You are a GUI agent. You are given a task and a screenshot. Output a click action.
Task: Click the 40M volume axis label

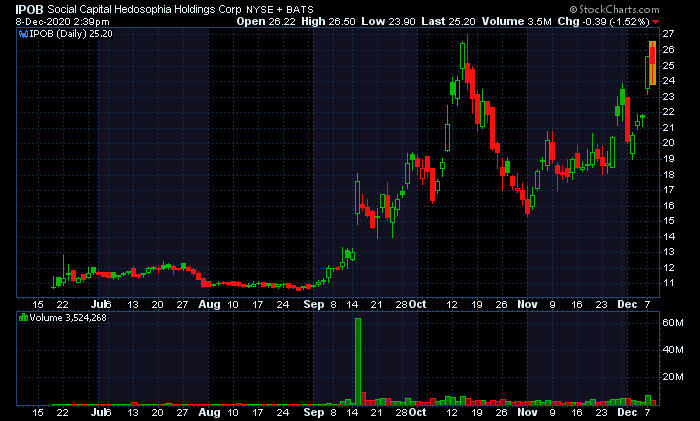[x=673, y=350]
